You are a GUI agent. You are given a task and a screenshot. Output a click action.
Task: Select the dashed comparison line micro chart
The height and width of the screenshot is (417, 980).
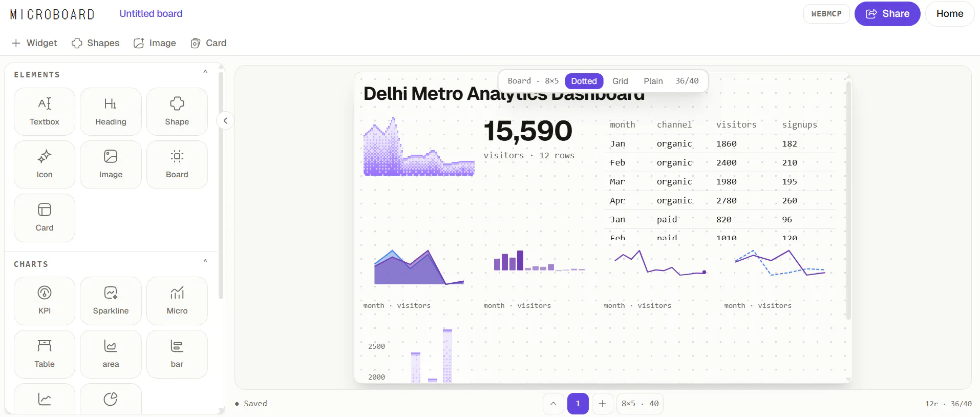(x=780, y=262)
